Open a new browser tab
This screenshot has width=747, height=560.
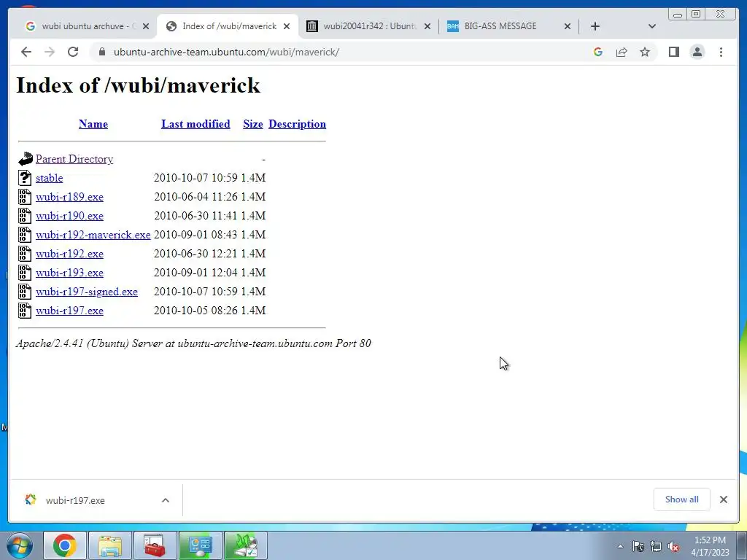click(595, 26)
